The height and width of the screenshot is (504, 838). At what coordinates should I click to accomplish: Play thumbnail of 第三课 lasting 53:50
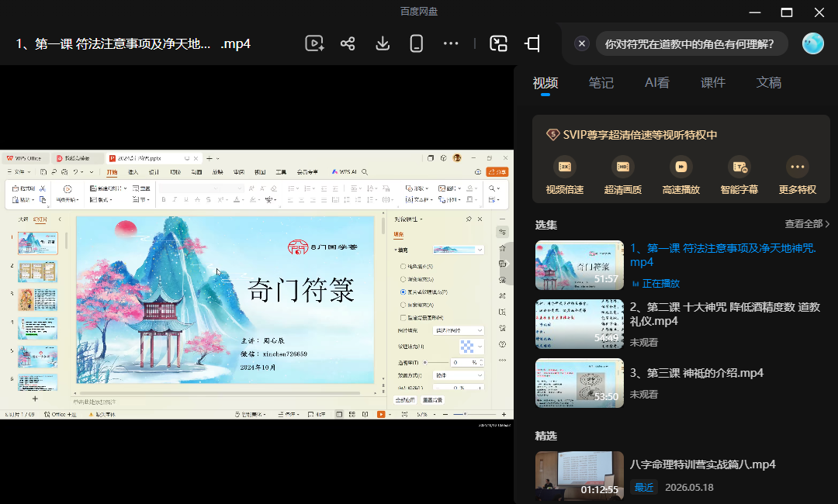pos(580,383)
